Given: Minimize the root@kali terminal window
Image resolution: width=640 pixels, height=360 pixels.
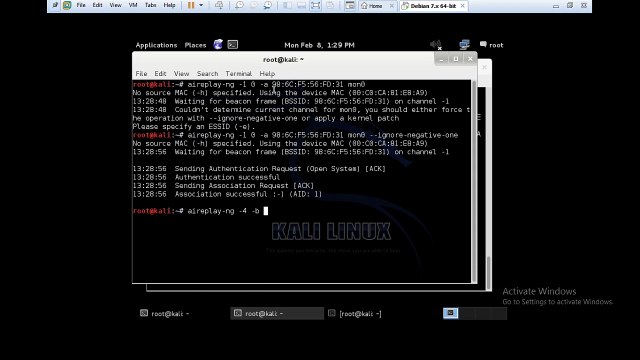Looking at the screenshot, I should 441,59.
